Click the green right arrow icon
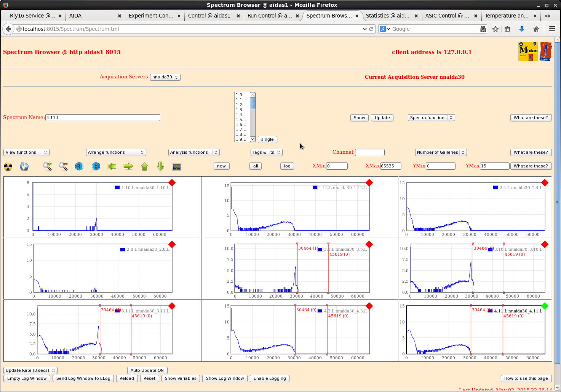This screenshot has width=561, height=392. coord(128,166)
